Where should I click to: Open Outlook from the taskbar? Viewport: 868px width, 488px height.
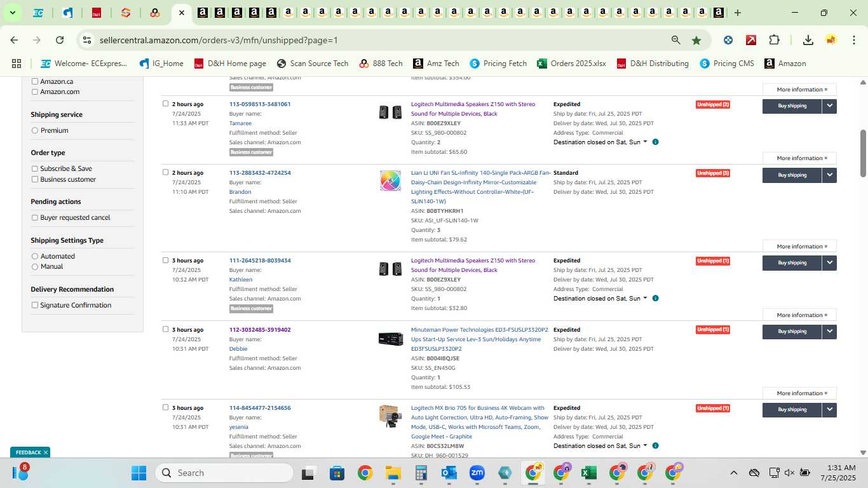coord(449,473)
